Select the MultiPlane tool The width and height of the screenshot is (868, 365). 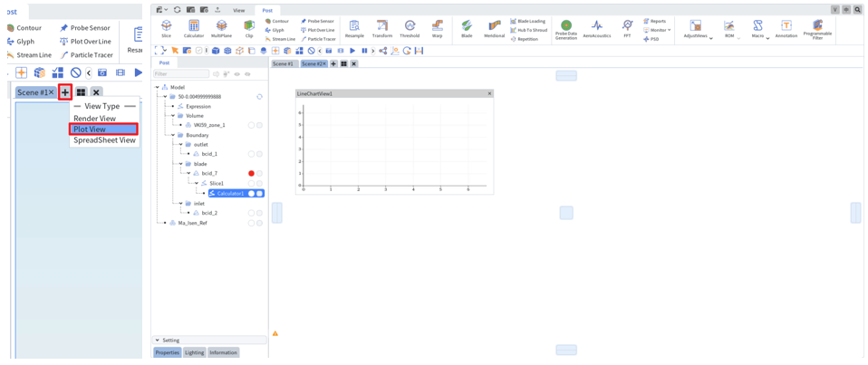point(221,28)
